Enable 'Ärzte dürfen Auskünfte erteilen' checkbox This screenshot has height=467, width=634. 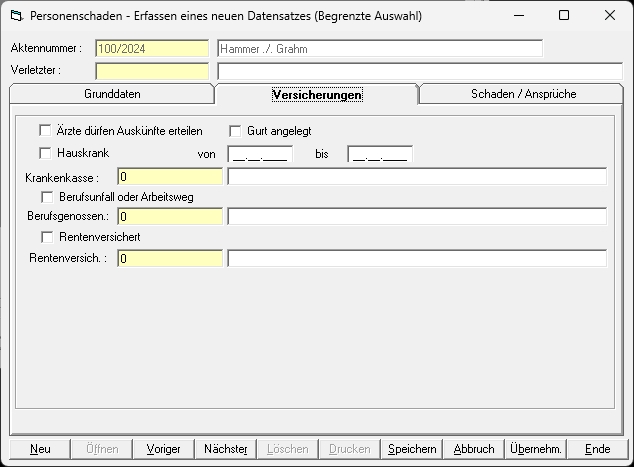(45, 131)
